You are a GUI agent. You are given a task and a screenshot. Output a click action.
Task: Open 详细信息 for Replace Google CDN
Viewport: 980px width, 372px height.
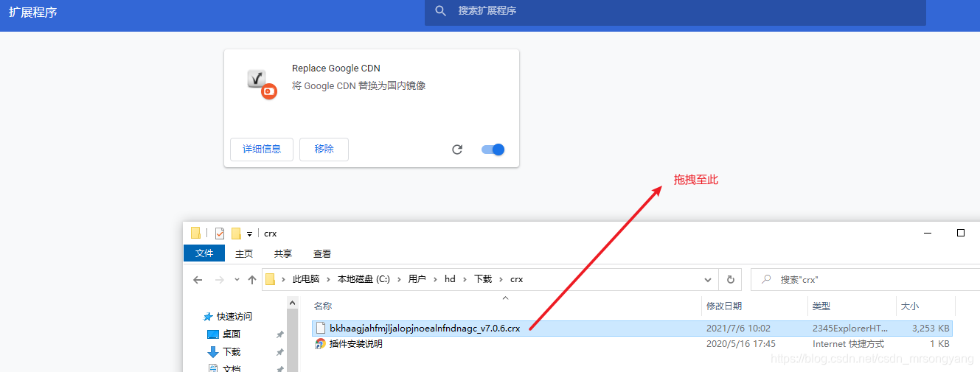(262, 149)
